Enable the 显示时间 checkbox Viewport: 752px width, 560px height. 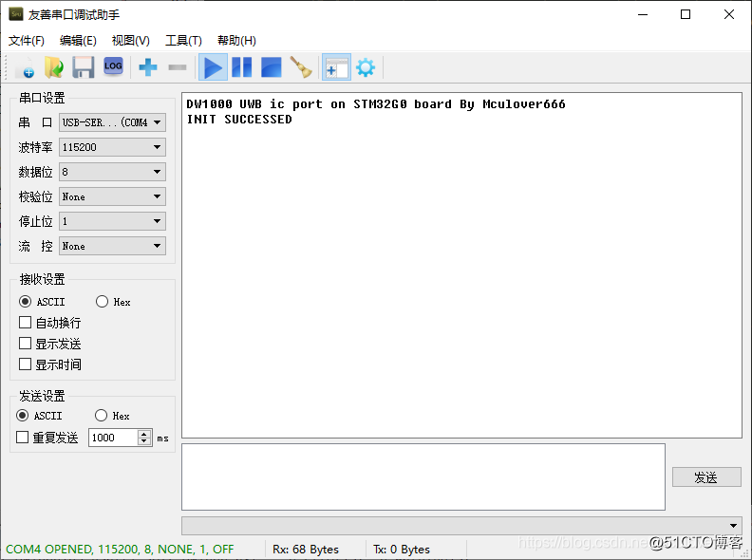[25, 364]
